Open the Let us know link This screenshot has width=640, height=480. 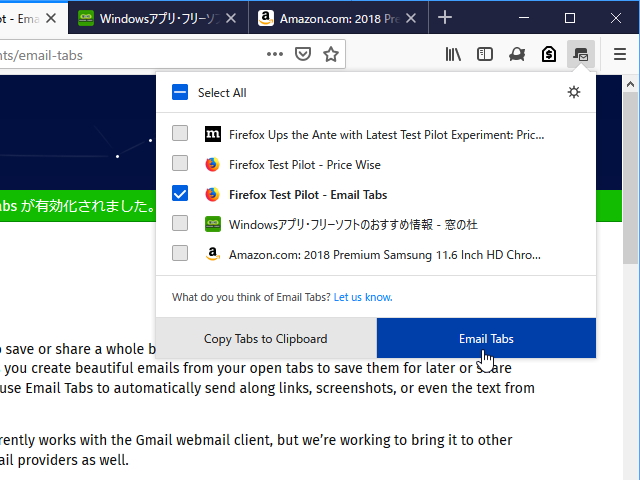[363, 297]
